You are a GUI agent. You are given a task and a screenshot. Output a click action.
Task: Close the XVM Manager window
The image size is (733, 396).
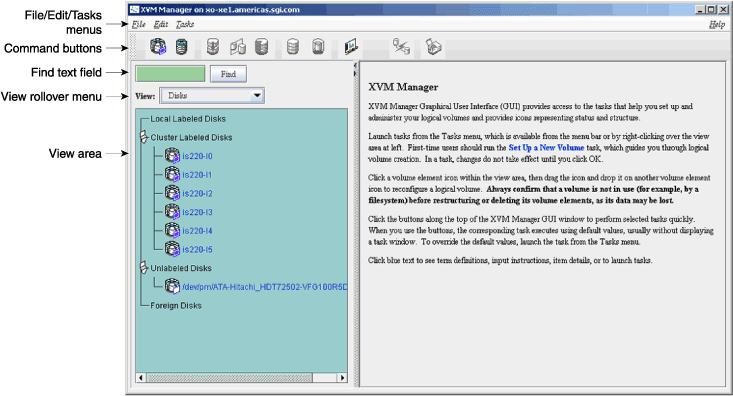point(722,9)
